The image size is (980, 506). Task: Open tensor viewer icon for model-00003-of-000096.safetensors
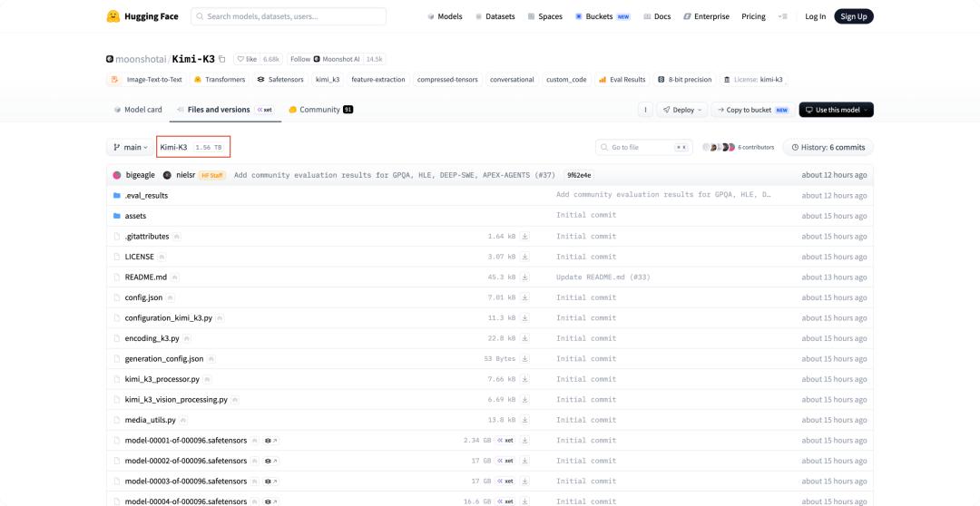270,481
